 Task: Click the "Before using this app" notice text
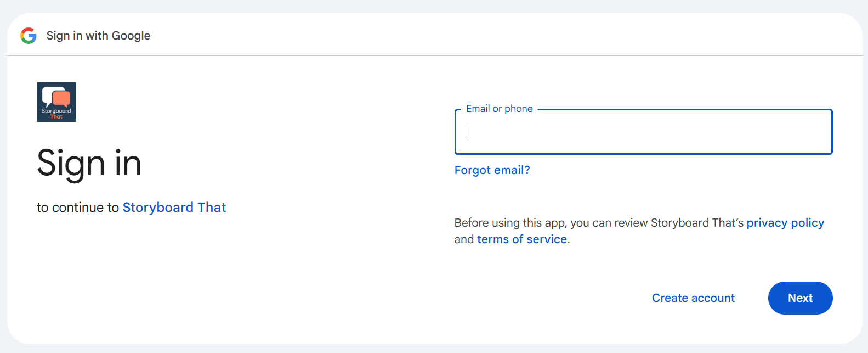tap(598, 223)
